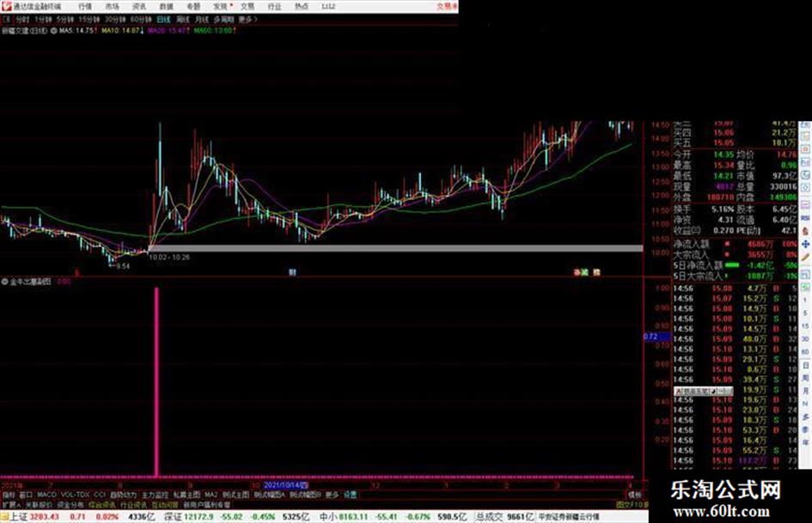812x523 pixels.
Task: Select the MA2 indicator tab
Action: (x=211, y=495)
